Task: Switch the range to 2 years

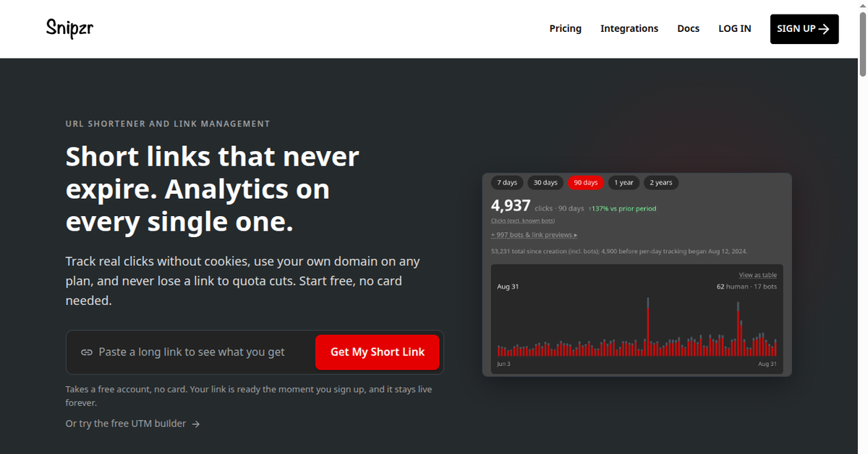Action: 660,182
